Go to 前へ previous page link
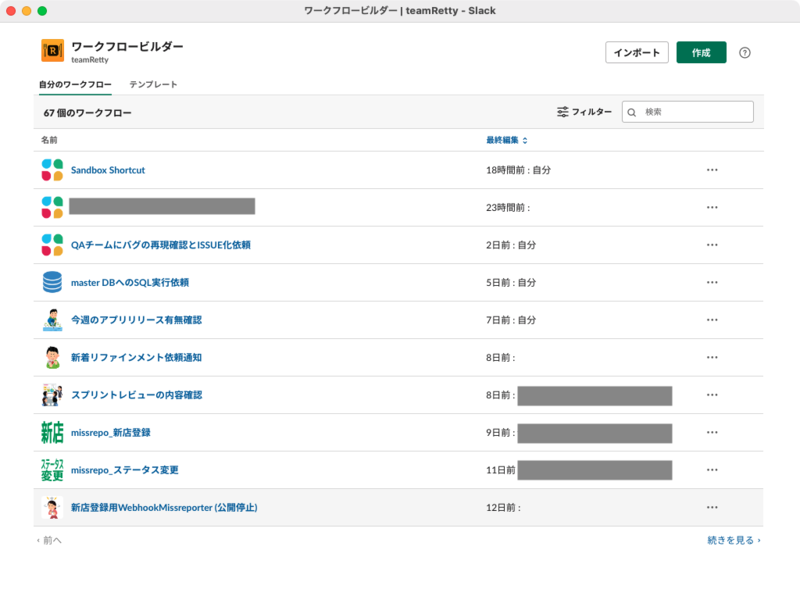Screen dimensions: 800x589 pyautogui.click(x=49, y=540)
